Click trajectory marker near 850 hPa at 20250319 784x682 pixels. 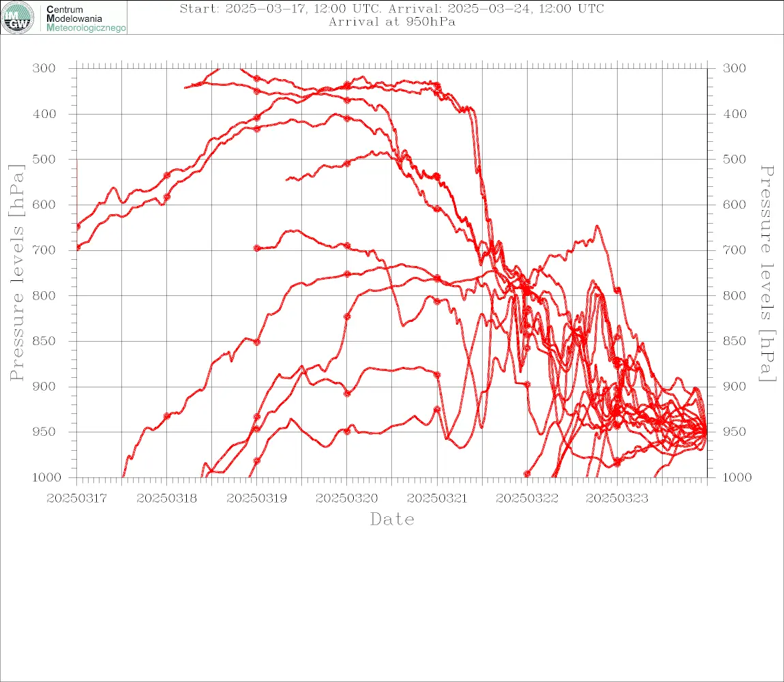pos(257,342)
